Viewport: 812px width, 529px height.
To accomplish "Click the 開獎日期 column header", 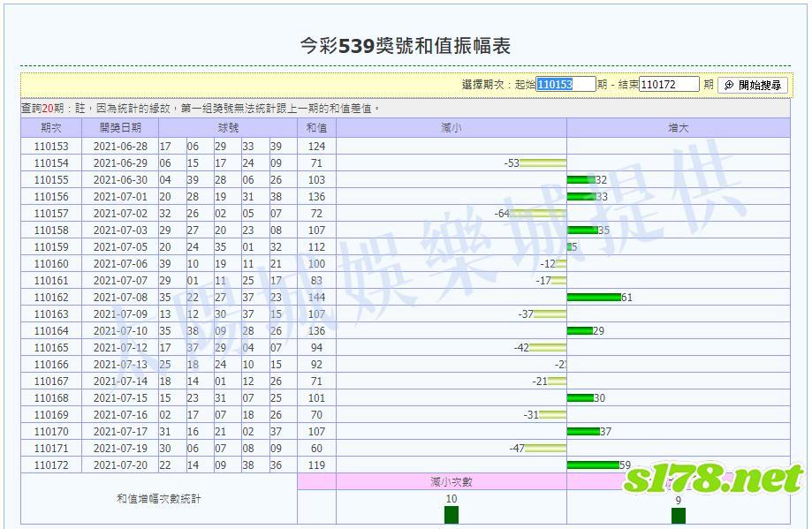I will 120,128.
